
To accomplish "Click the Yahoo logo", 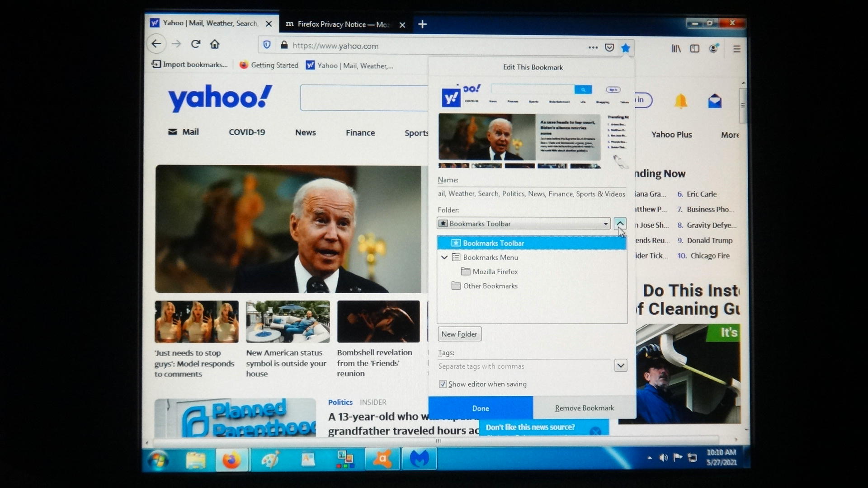I will (220, 98).
